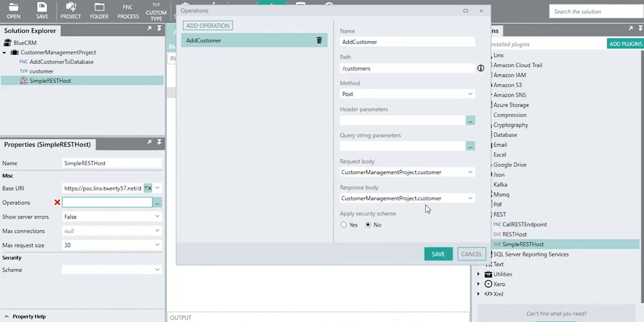This screenshot has width=644, height=322.
Task: Add a new PROJECT from toolbar
Action: (x=70, y=11)
